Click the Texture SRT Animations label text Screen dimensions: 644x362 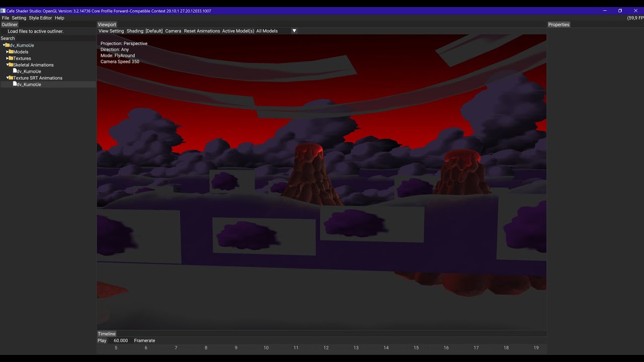click(38, 78)
